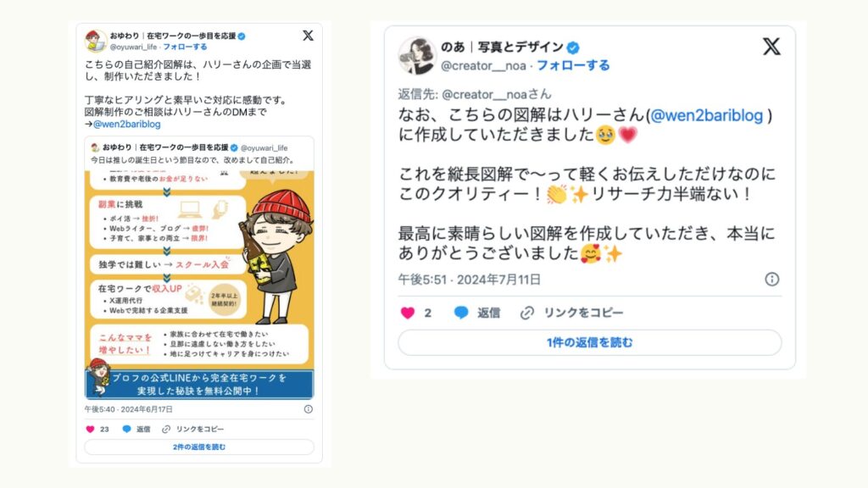This screenshot has width=868, height=488.
Task: Open the info icon on the left tweet
Action: pos(309,409)
